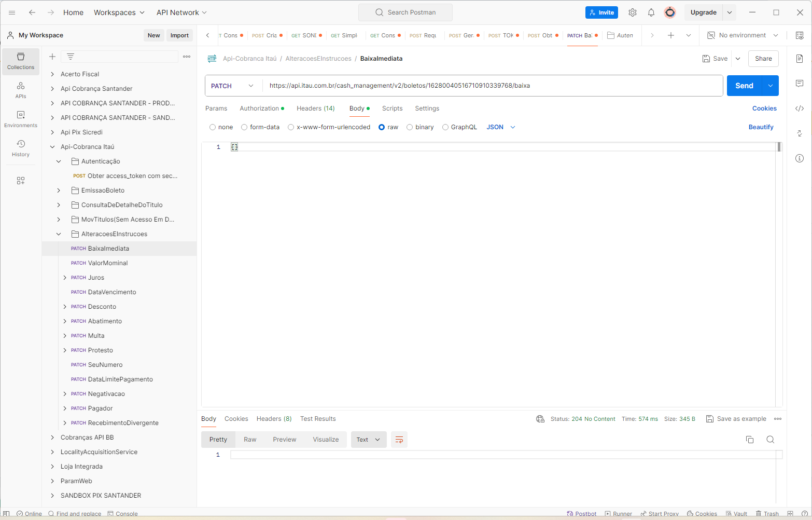Open the No environment selector
The width and height of the screenshot is (812, 520).
pos(743,35)
